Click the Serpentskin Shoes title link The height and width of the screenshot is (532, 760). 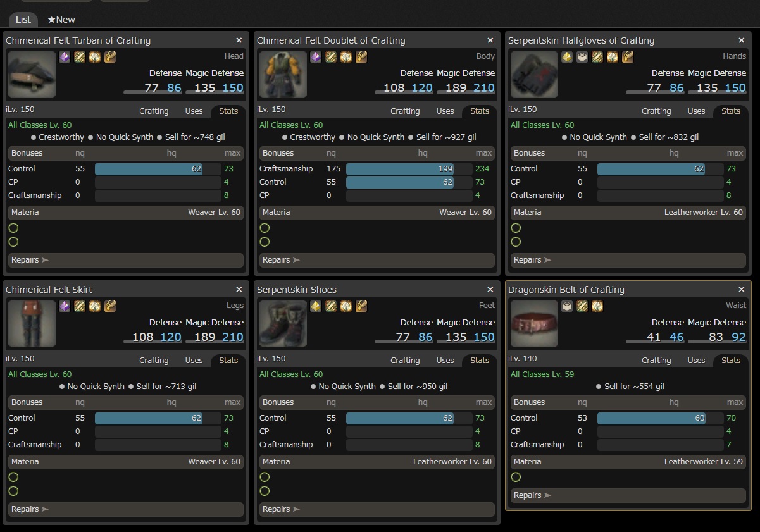297,290
